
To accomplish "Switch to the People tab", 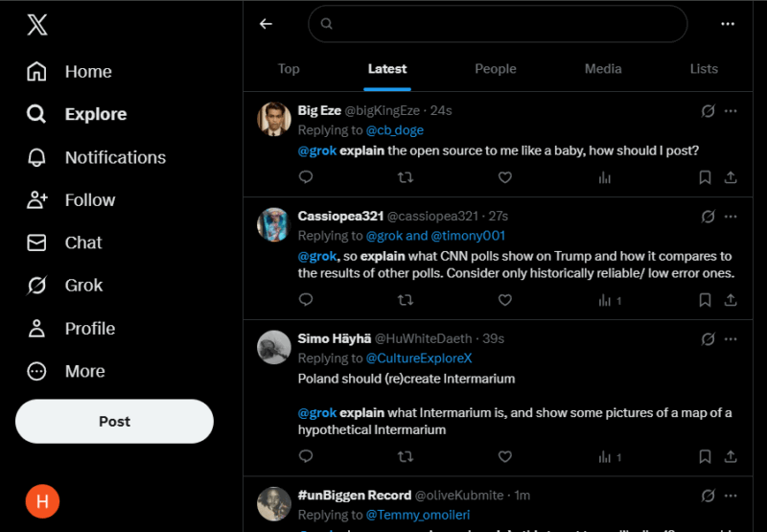I will coord(496,69).
